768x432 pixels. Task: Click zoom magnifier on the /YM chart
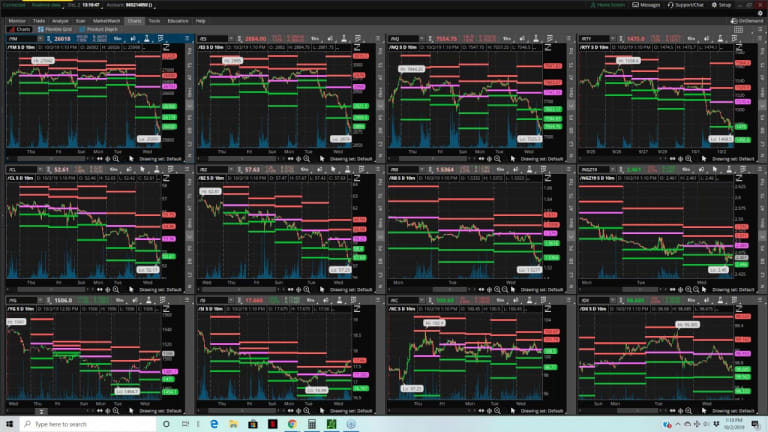(x=116, y=159)
